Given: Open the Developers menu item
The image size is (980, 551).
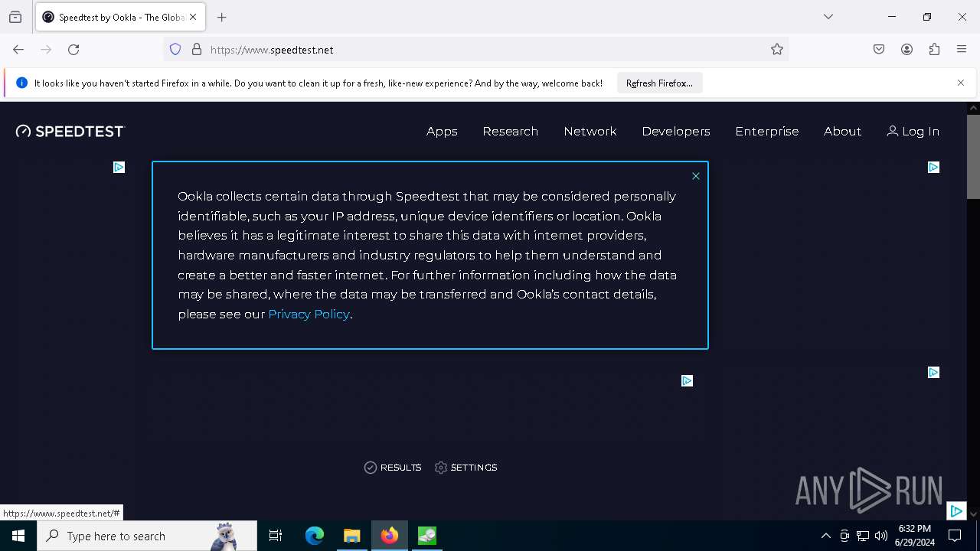Looking at the screenshot, I should coord(676,132).
